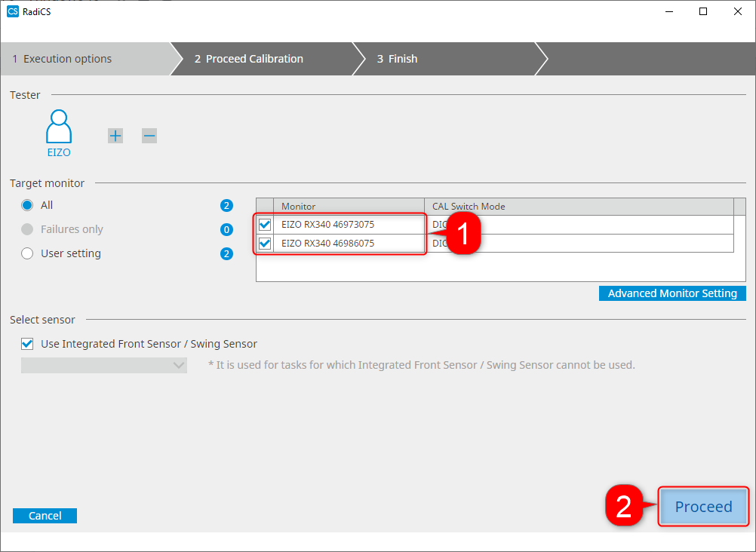Select row text EIZO RX340 46986075
The image size is (756, 552).
(x=328, y=244)
